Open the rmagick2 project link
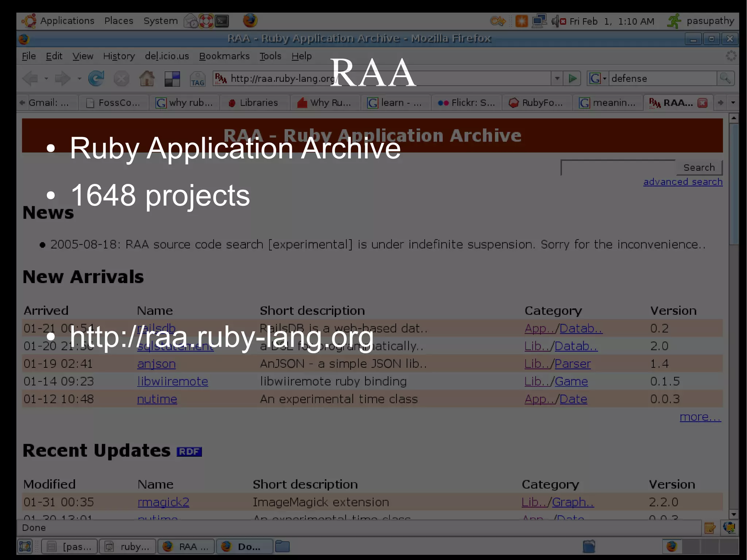This screenshot has height=560, width=747. 163,502
